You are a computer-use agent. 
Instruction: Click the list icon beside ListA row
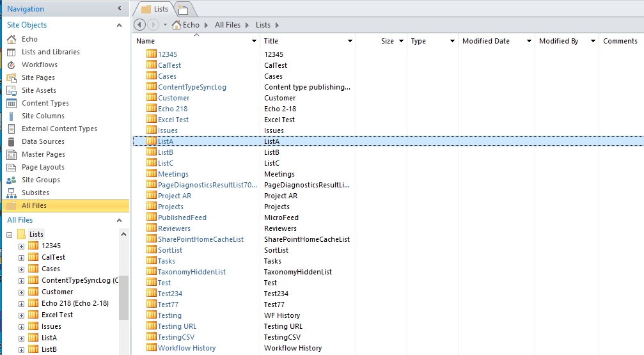pyautogui.click(x=152, y=141)
